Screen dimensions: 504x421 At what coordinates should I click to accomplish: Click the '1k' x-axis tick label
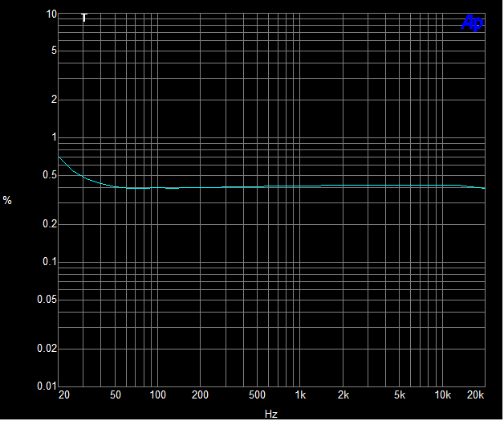(300, 395)
